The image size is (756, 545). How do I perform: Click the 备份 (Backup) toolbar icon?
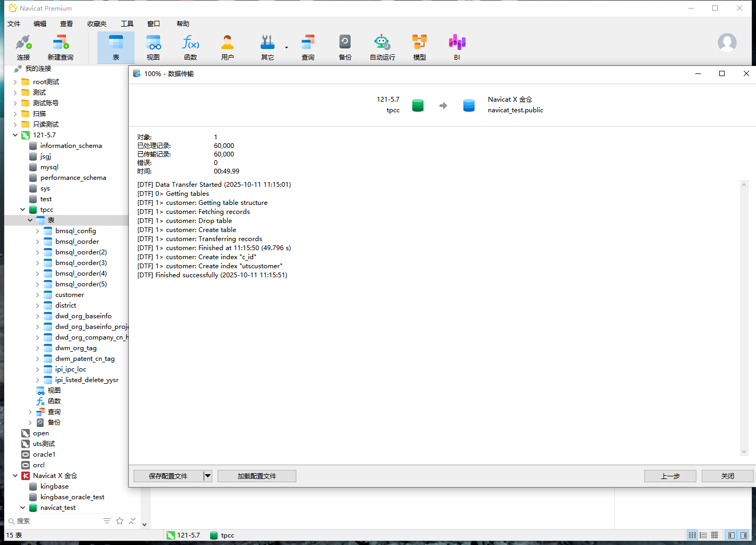coord(345,47)
